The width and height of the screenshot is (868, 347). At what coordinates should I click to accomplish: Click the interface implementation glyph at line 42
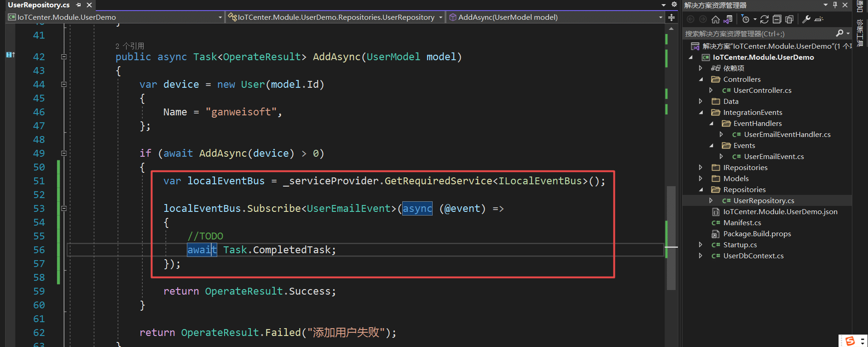(x=11, y=55)
